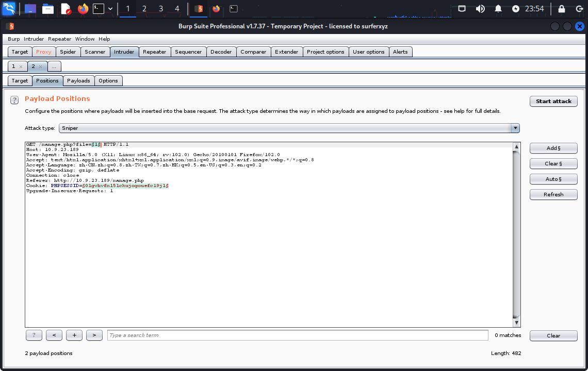The width and height of the screenshot is (588, 371).
Task: Switch to the Intruder Target sub-tab
Action: [20, 80]
